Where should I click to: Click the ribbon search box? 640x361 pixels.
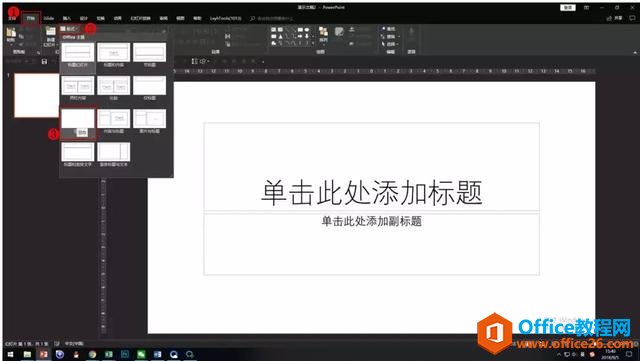click(x=273, y=18)
